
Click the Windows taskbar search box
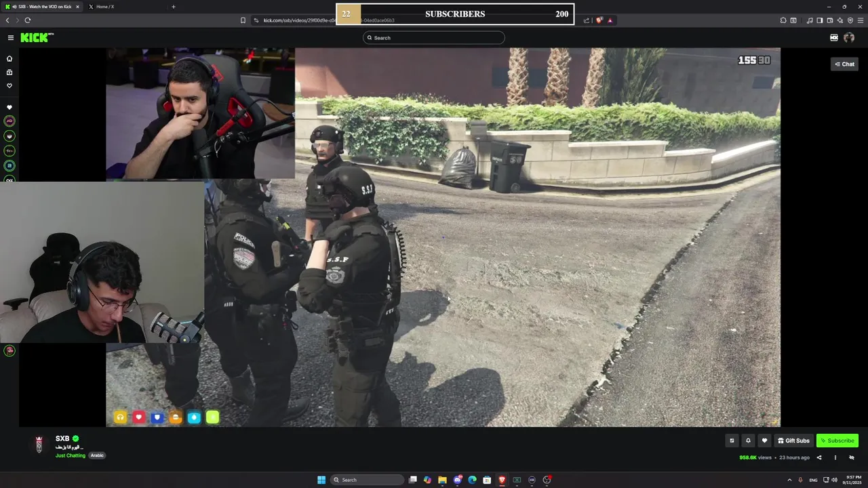[367, 480]
